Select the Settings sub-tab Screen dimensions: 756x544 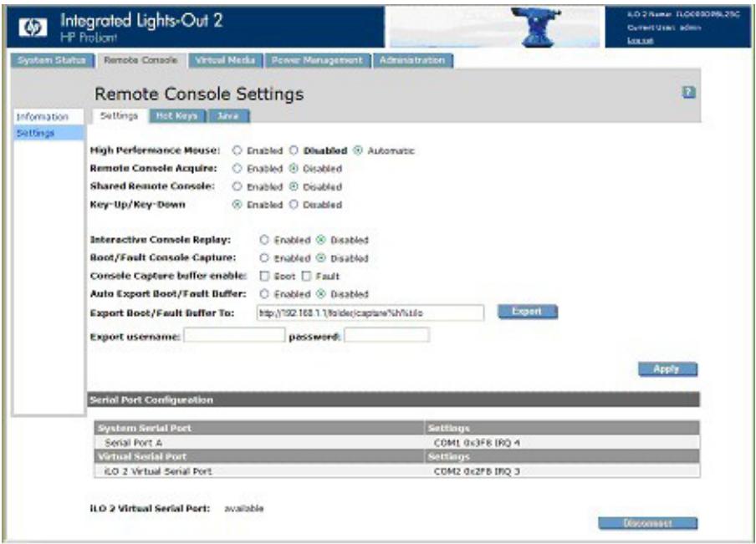119,115
